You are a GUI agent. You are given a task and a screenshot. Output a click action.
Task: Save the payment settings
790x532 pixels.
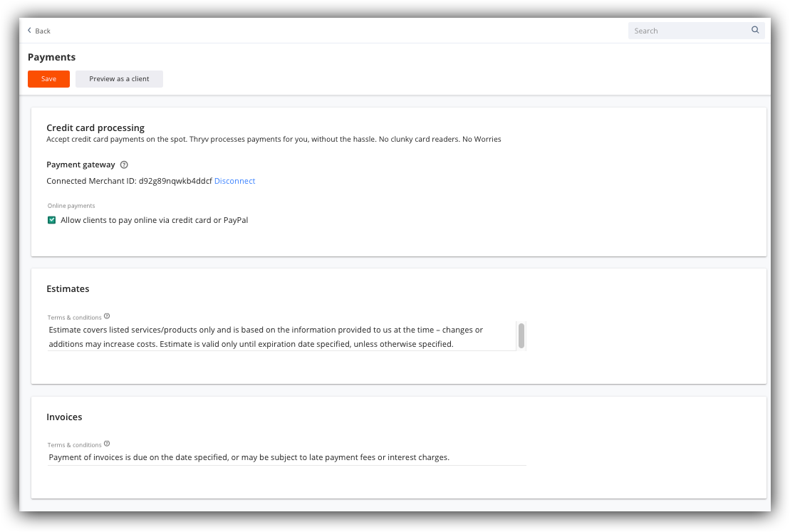tap(48, 78)
